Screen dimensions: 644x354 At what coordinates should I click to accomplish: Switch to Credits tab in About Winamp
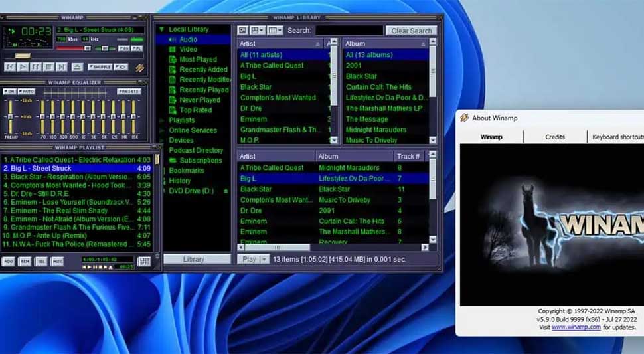[x=554, y=137]
